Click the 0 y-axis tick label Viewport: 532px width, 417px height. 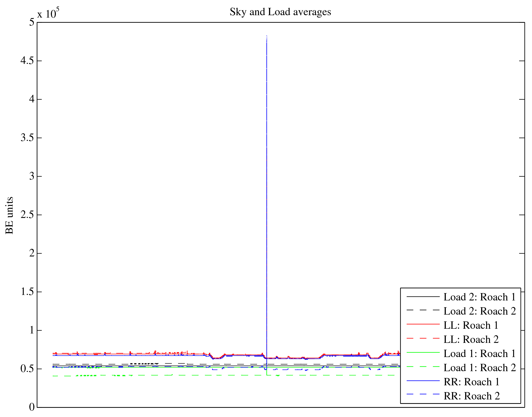(32, 407)
